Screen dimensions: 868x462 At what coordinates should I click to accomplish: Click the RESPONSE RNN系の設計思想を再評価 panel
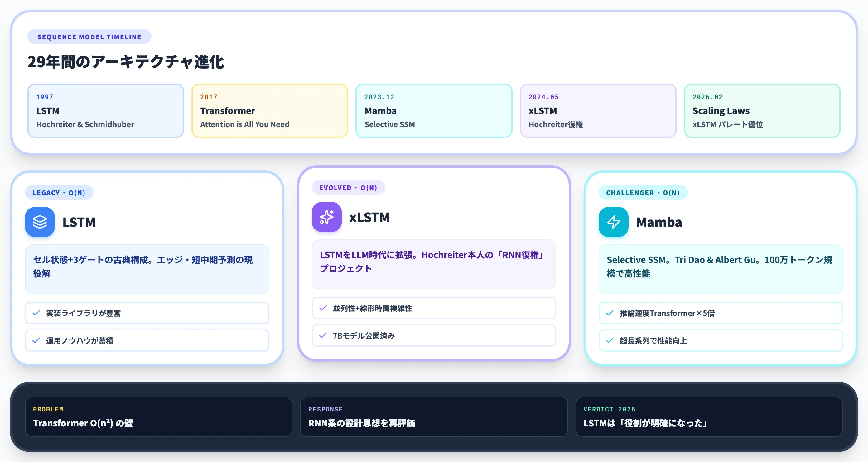click(434, 417)
